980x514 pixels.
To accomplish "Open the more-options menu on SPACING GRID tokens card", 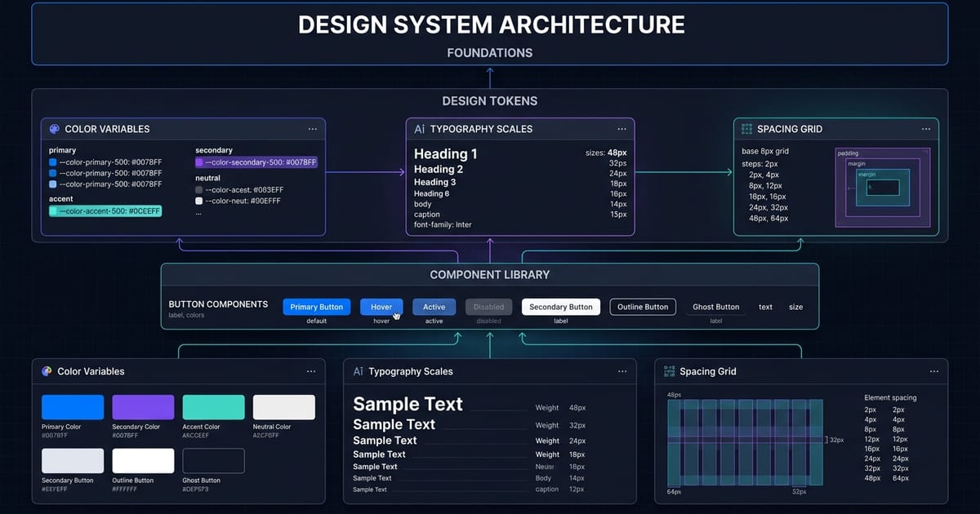I will (x=926, y=129).
